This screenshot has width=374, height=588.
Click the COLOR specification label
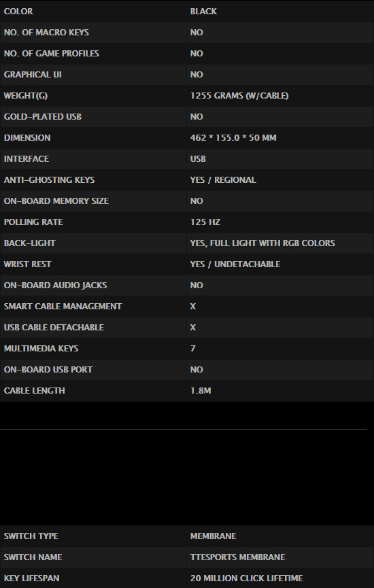[x=18, y=12]
